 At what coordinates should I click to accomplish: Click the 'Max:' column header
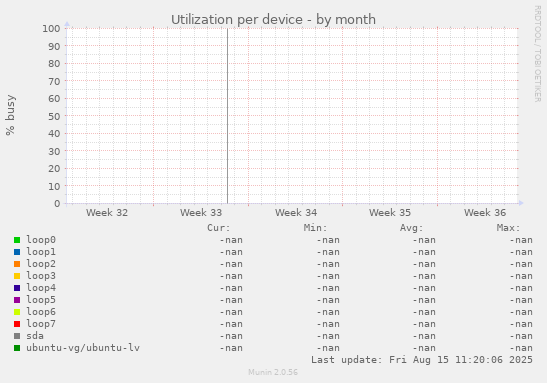pos(508,228)
